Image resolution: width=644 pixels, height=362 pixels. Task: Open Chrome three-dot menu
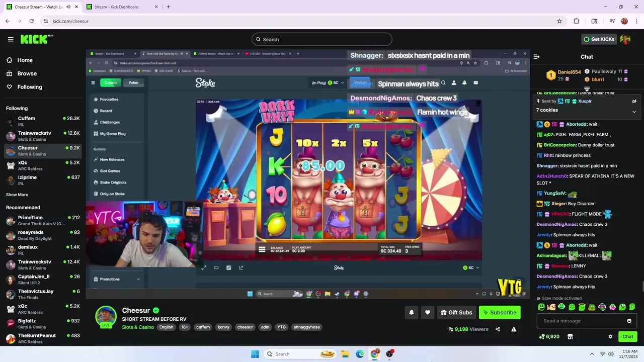pyautogui.click(x=636, y=21)
